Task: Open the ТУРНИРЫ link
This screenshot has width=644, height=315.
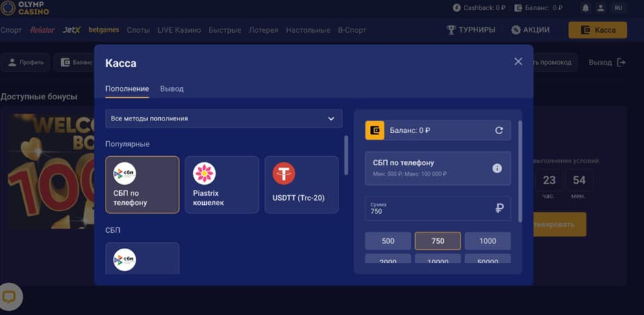Action: coord(471,30)
